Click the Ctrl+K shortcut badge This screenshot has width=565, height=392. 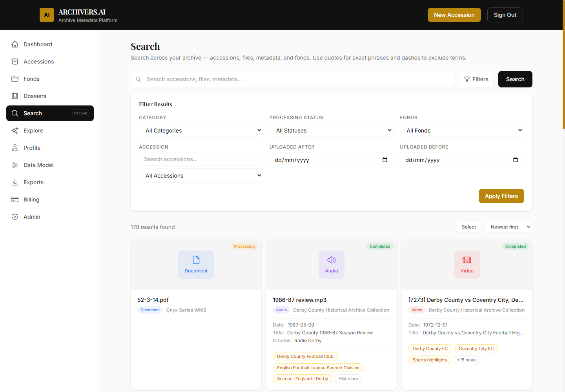click(81, 113)
